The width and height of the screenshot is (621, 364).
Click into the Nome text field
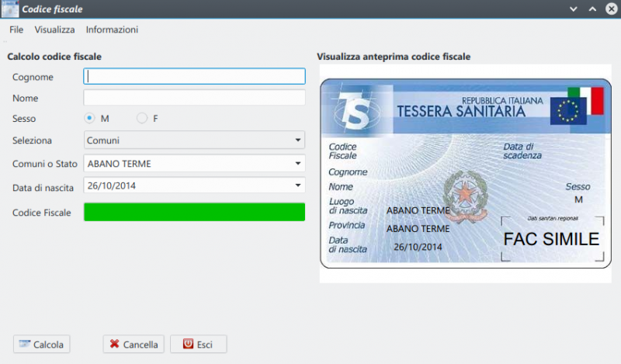coord(194,98)
